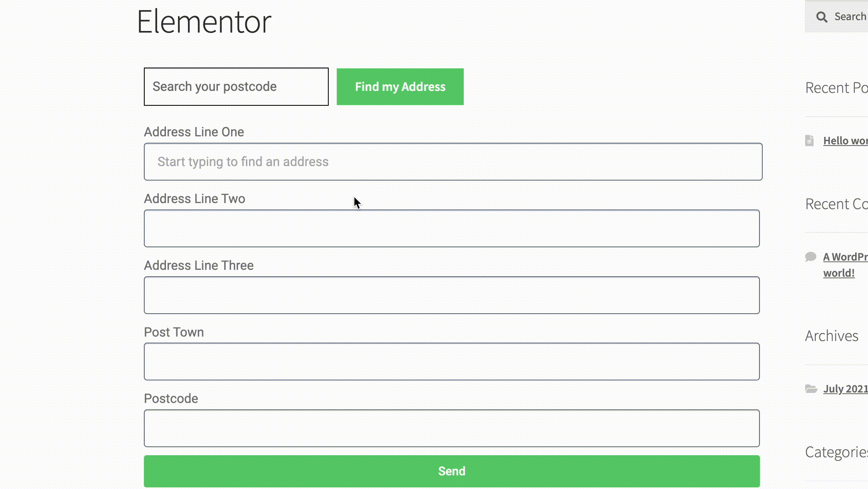868x489 pixels.
Task: Click the Categories heading
Action: tap(836, 453)
